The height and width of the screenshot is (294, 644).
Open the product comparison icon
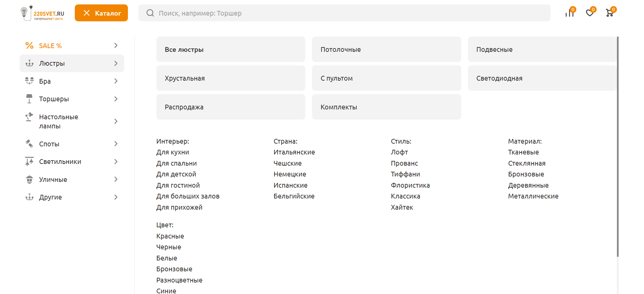tap(570, 13)
